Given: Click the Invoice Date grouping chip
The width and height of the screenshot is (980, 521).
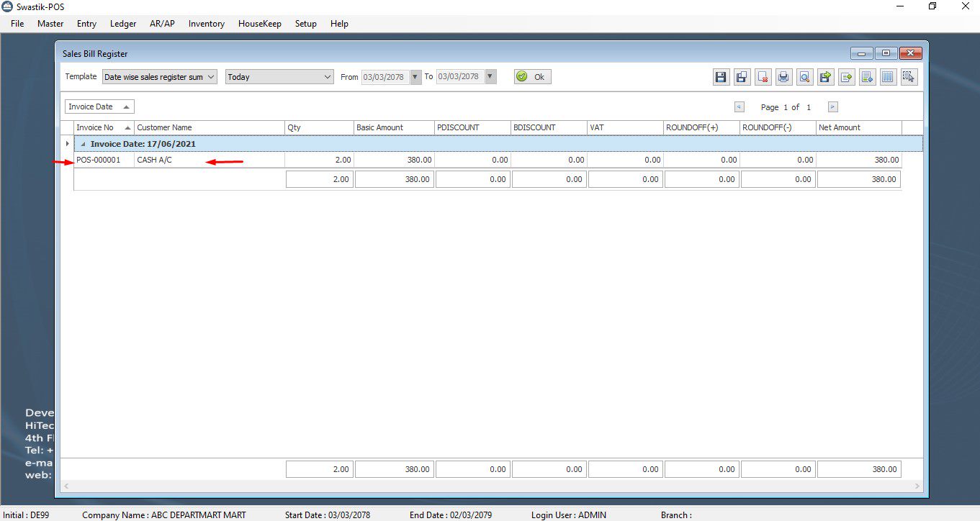Looking at the screenshot, I should [99, 107].
